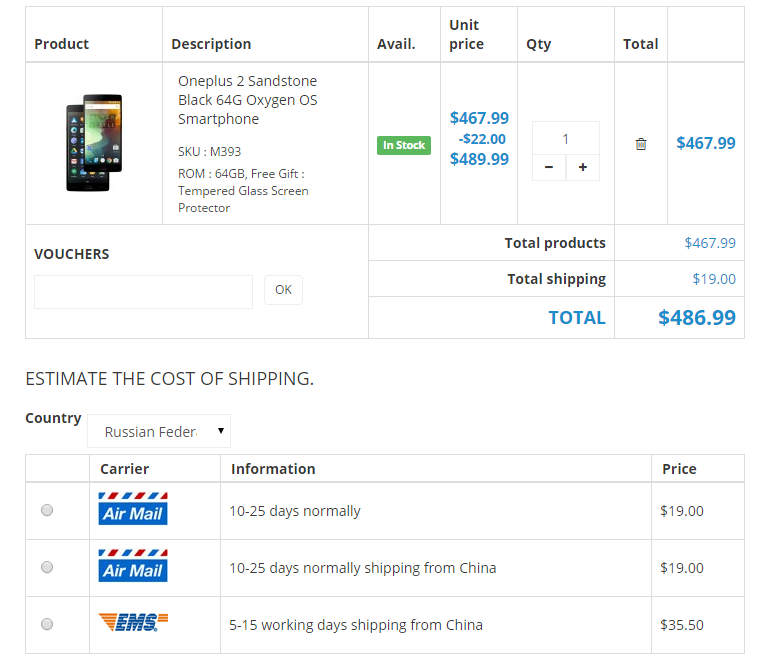Click the quantity input field
The width and height of the screenshot is (757, 667).
click(565, 139)
